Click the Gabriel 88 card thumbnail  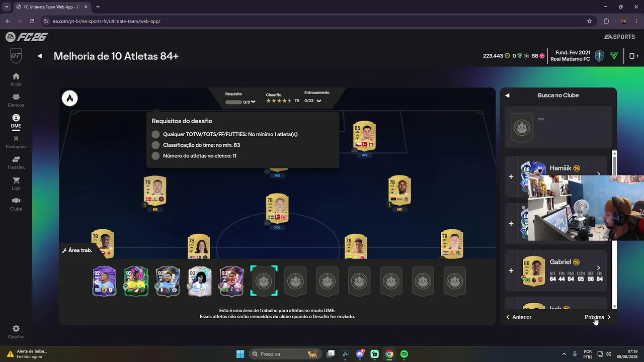click(x=534, y=271)
